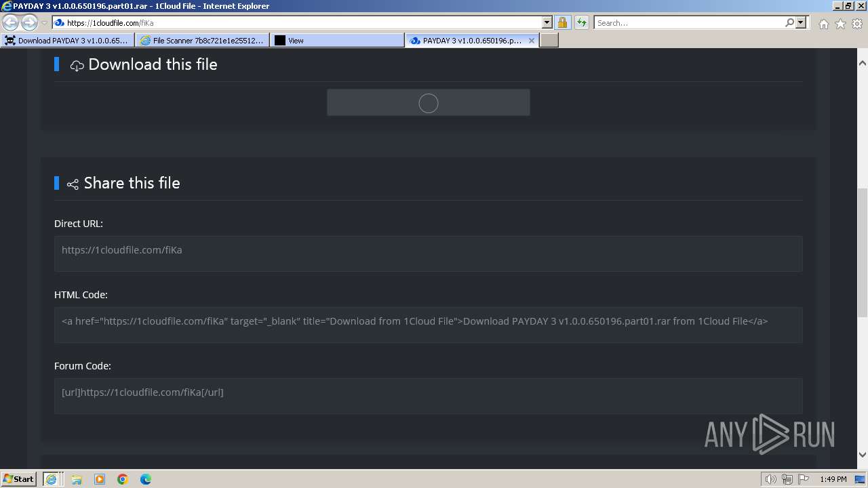This screenshot has height=488, width=868.
Task: Open the Tools gear icon
Action: click(x=856, y=24)
